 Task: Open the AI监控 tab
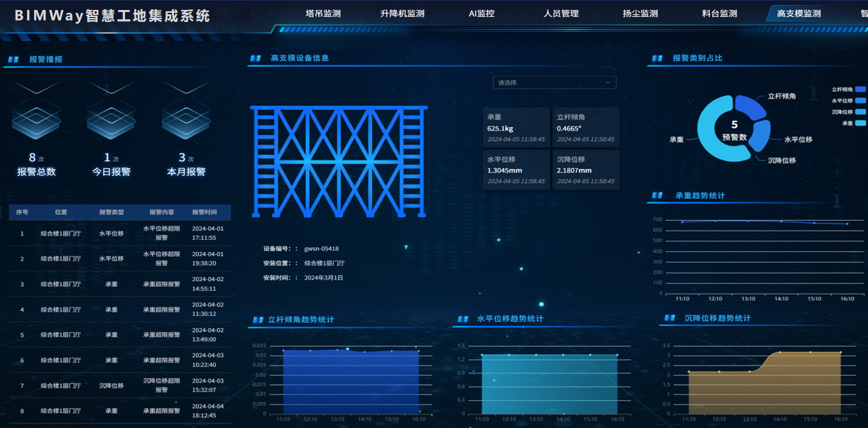482,13
